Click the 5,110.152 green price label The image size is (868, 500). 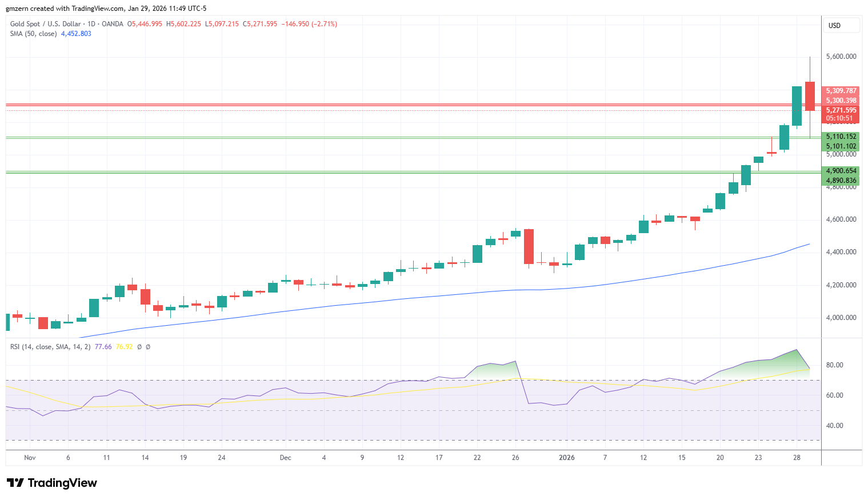[x=841, y=137]
